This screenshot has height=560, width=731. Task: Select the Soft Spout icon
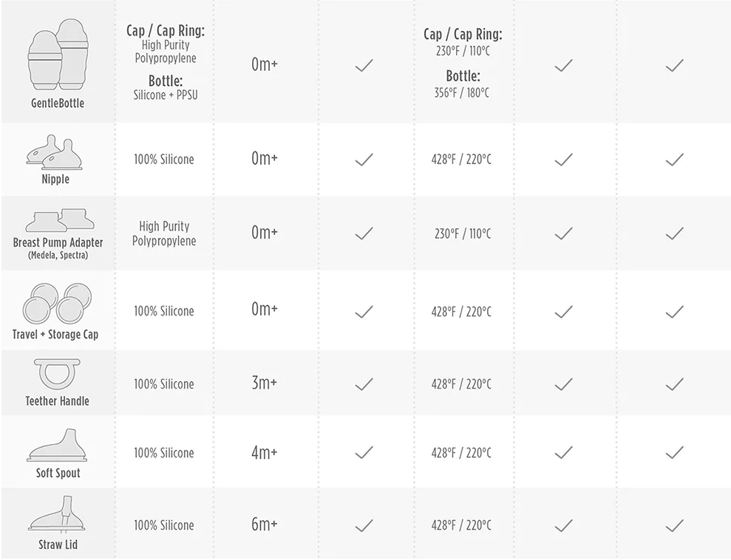click(x=58, y=445)
